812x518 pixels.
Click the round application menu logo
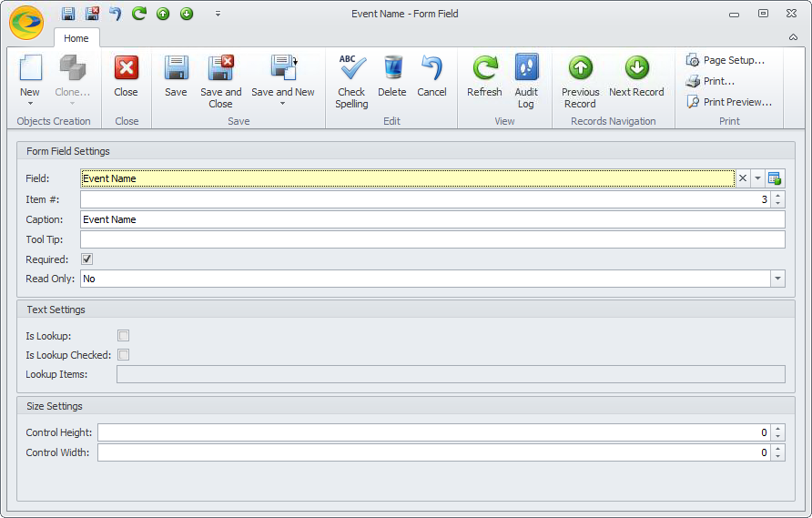(26, 23)
